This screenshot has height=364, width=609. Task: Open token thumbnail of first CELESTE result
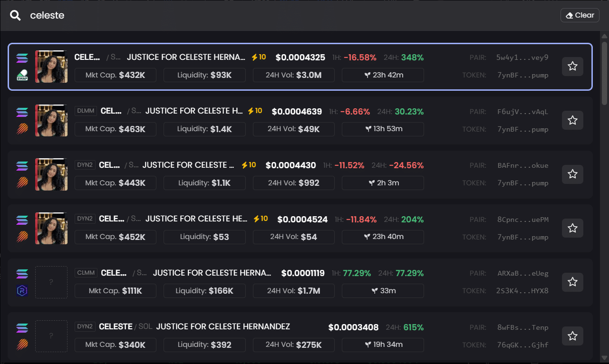coord(51,67)
